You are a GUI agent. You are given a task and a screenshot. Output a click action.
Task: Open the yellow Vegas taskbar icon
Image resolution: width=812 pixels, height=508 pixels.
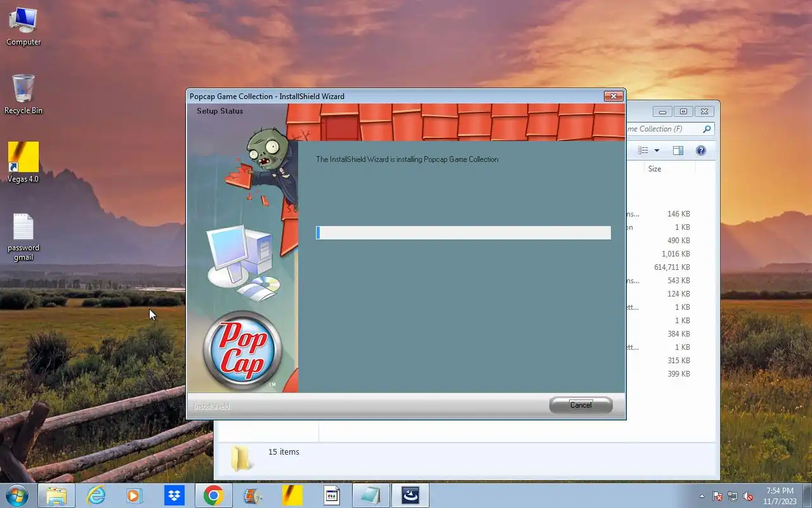292,495
